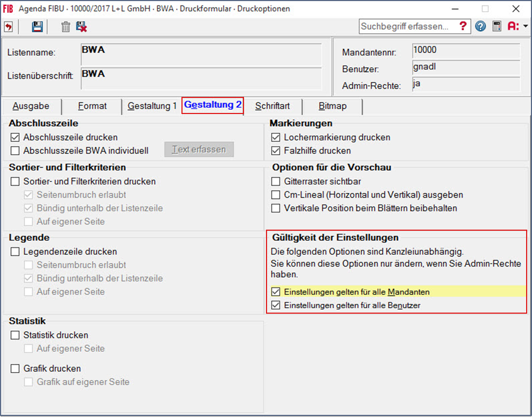532x417 pixels.
Task: Open the calculator icon in toolbar
Action: coord(497,26)
